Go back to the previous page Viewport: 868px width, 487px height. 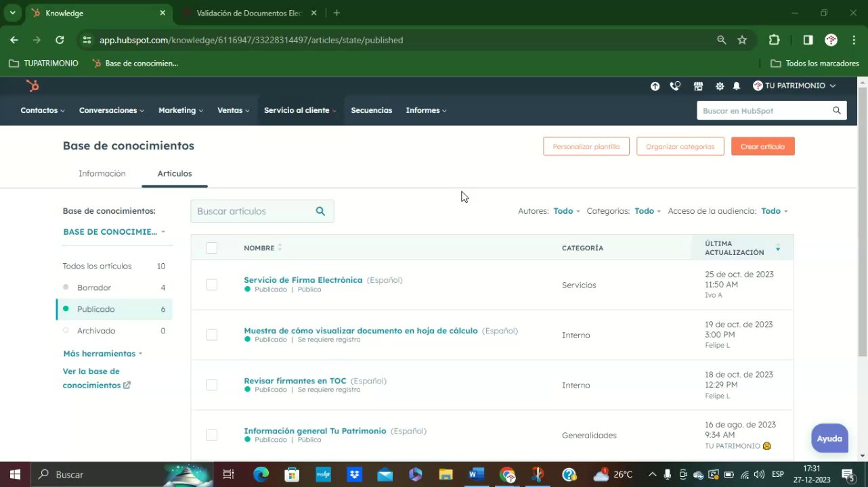(14, 40)
